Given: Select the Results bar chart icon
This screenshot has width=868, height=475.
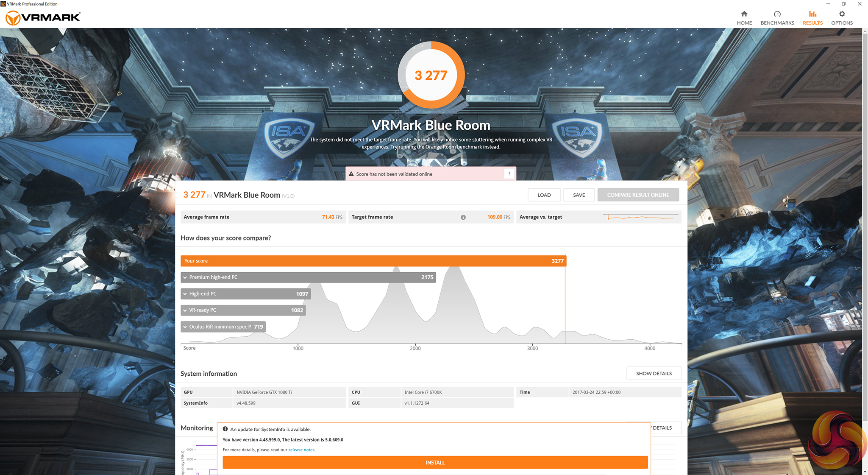Looking at the screenshot, I should click(812, 14).
